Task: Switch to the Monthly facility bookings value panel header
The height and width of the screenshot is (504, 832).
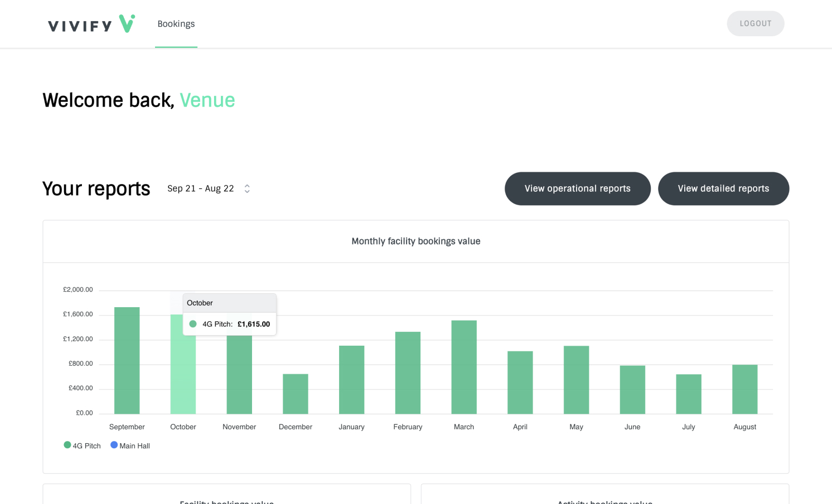Action: pos(415,241)
